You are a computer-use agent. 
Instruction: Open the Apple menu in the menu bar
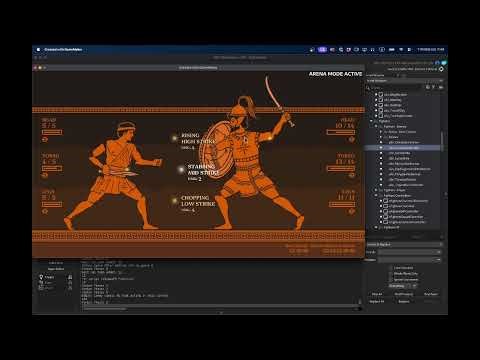(38, 49)
